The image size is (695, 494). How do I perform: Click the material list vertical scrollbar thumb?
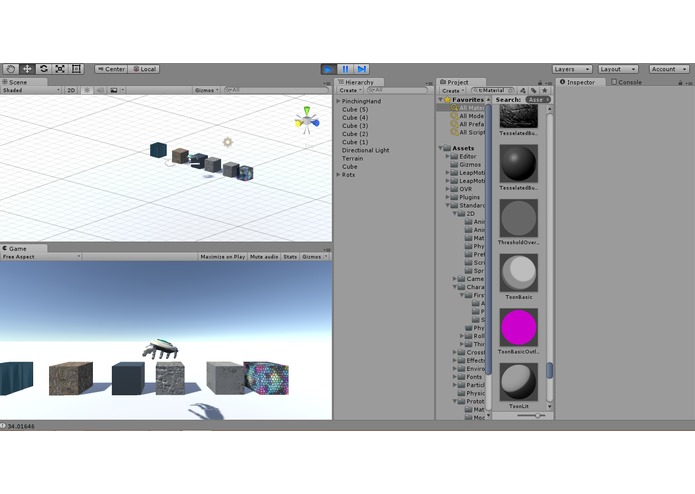[x=550, y=370]
